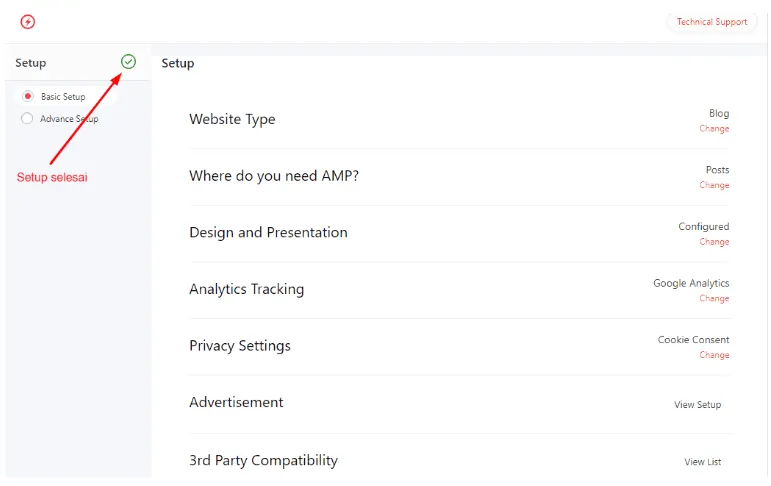Change Design and Presentation configuration
Viewport: 771px width, 486px height.
pos(714,242)
